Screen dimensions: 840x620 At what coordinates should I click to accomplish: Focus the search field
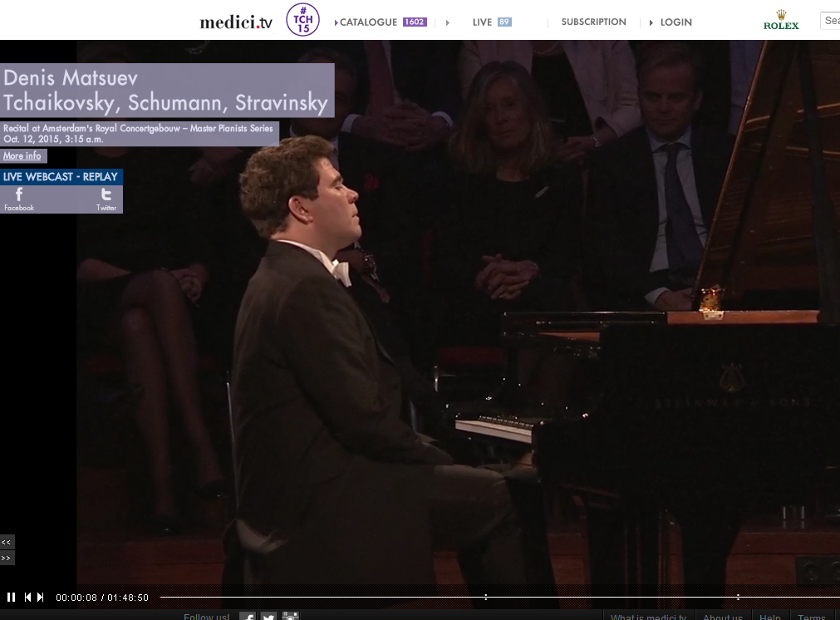click(x=830, y=21)
